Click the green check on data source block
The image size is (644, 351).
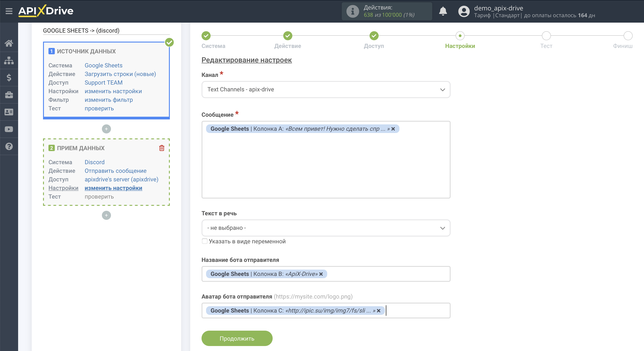click(x=169, y=43)
